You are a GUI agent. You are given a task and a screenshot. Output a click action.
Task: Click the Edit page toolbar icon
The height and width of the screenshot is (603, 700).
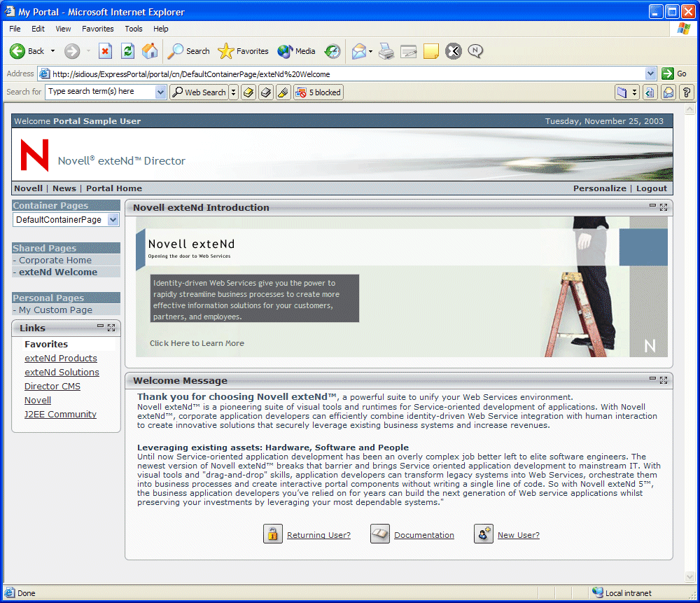(x=409, y=51)
